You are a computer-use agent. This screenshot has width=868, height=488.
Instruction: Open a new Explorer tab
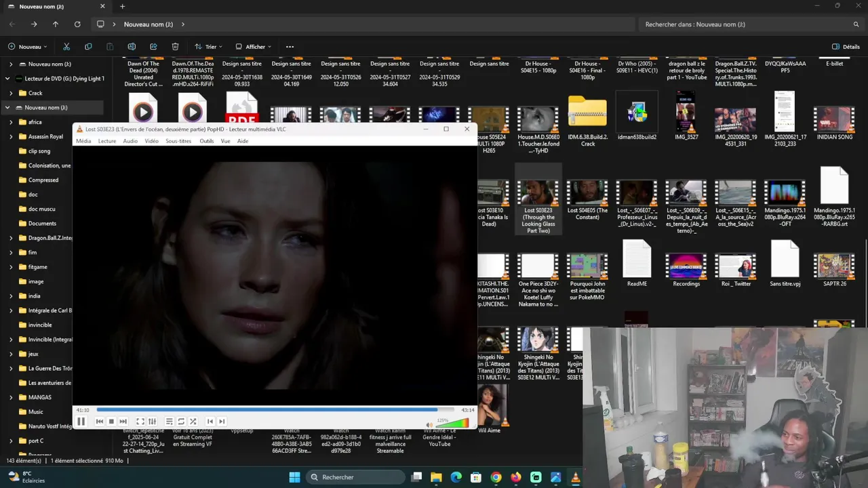[122, 7]
